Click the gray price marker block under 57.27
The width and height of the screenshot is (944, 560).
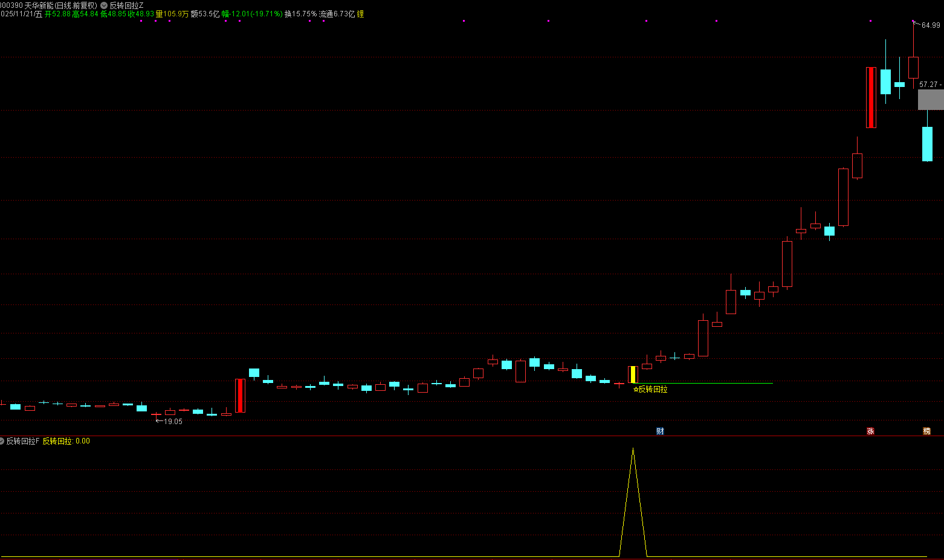click(x=931, y=100)
